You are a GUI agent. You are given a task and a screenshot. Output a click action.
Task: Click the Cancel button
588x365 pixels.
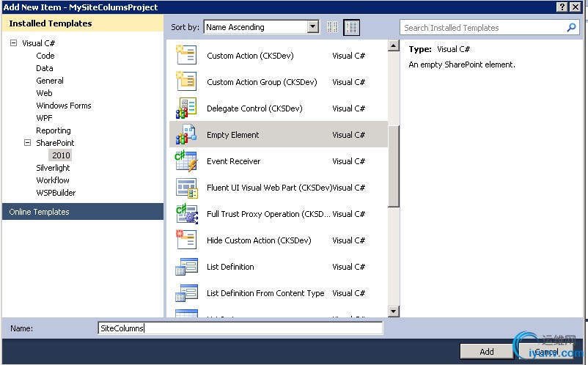(546, 352)
